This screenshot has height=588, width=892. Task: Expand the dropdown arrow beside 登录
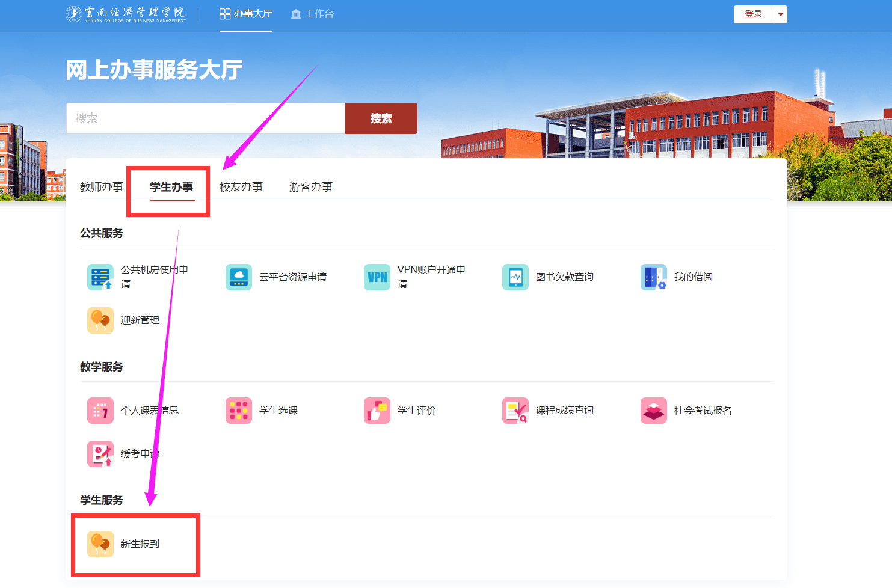pos(780,14)
